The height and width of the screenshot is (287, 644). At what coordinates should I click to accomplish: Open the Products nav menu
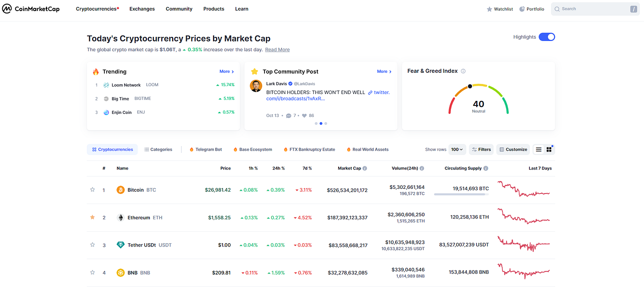pyautogui.click(x=214, y=9)
